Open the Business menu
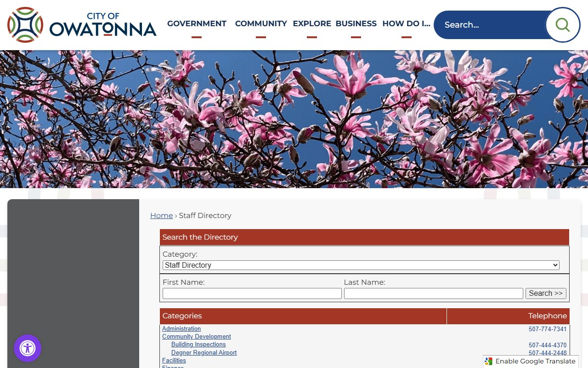Screen dimensions: 588x368 click(x=356, y=23)
